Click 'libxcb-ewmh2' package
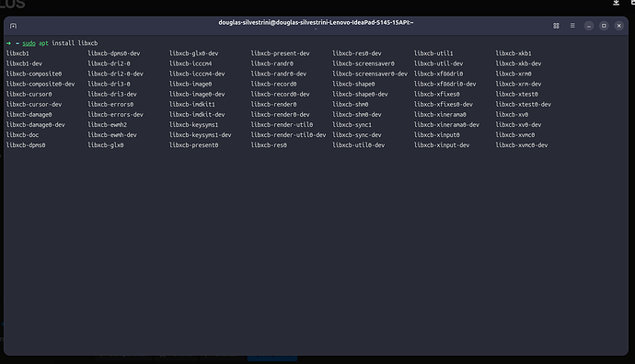 108,125
